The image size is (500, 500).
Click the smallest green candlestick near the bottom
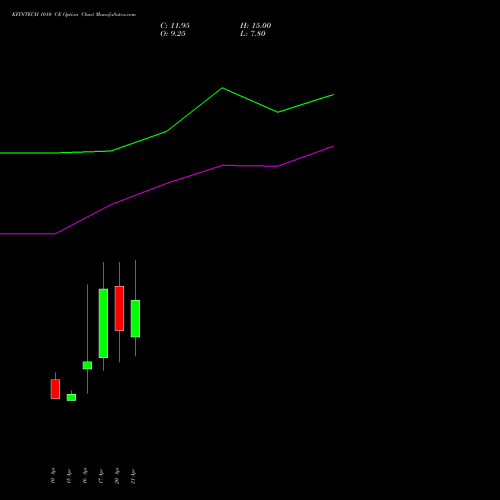pos(71,397)
